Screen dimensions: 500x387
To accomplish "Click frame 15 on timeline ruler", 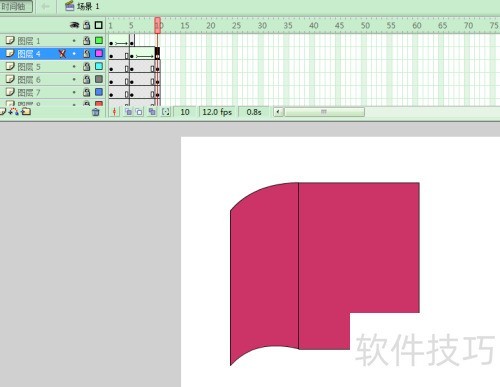I will coord(185,26).
